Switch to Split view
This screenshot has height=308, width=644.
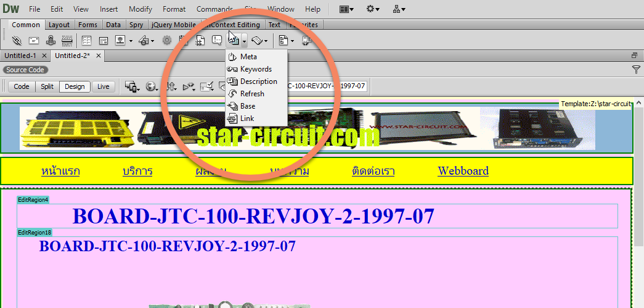pyautogui.click(x=47, y=86)
